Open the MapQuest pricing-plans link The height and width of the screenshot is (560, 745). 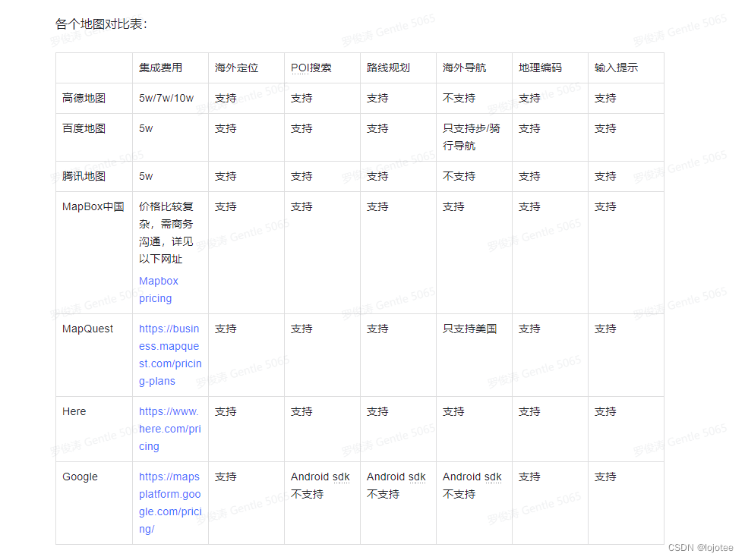[x=169, y=354]
